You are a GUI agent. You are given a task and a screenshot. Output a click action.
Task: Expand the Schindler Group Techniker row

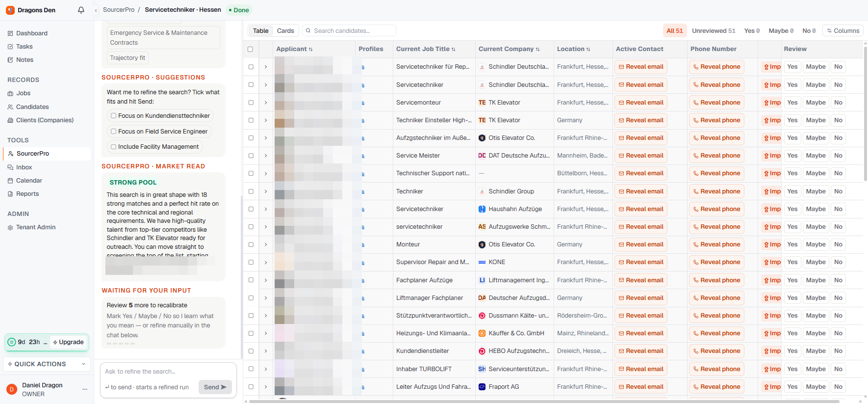266,191
